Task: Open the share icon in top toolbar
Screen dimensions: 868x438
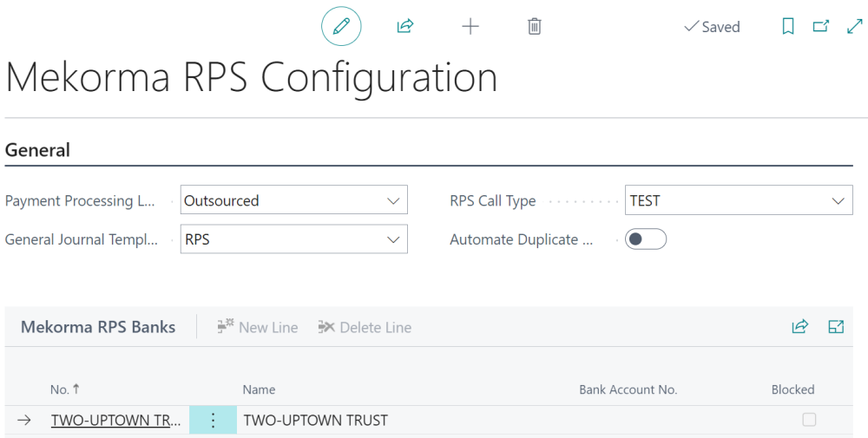Action: click(405, 26)
